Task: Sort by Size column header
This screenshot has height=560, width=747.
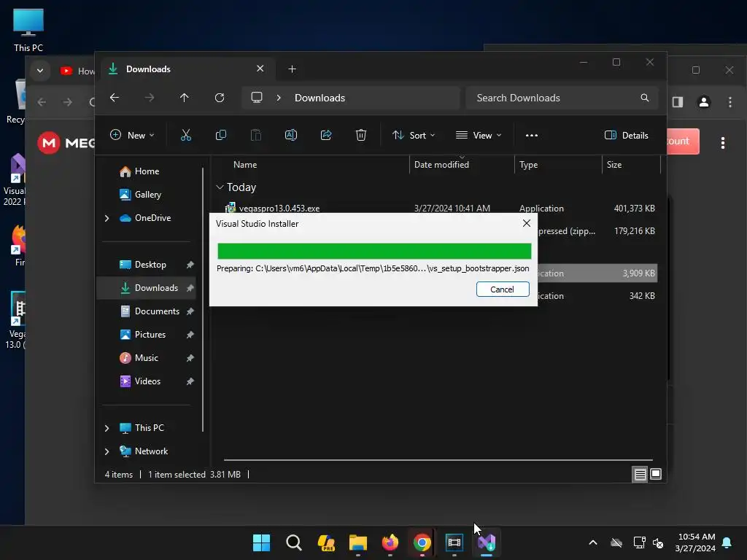Action: pyautogui.click(x=614, y=164)
